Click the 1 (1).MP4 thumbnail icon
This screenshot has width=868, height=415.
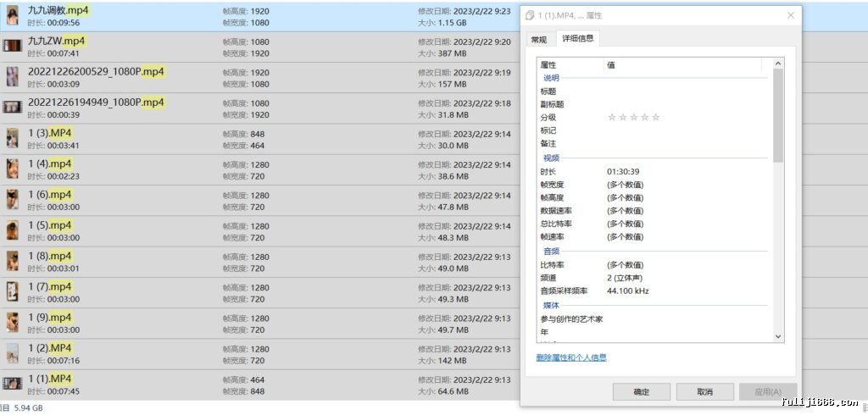[12, 384]
